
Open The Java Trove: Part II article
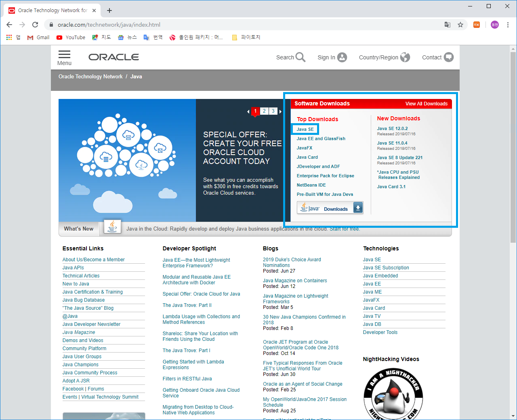point(187,305)
